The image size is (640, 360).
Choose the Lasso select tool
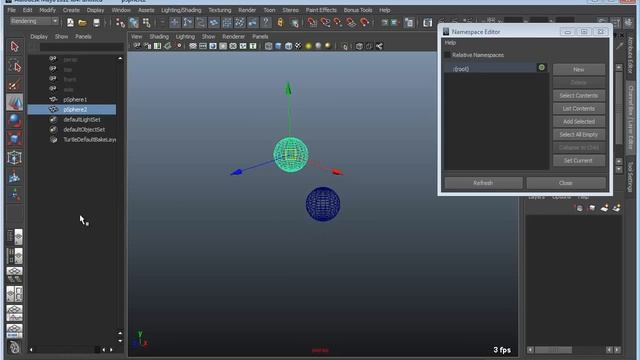15,66
